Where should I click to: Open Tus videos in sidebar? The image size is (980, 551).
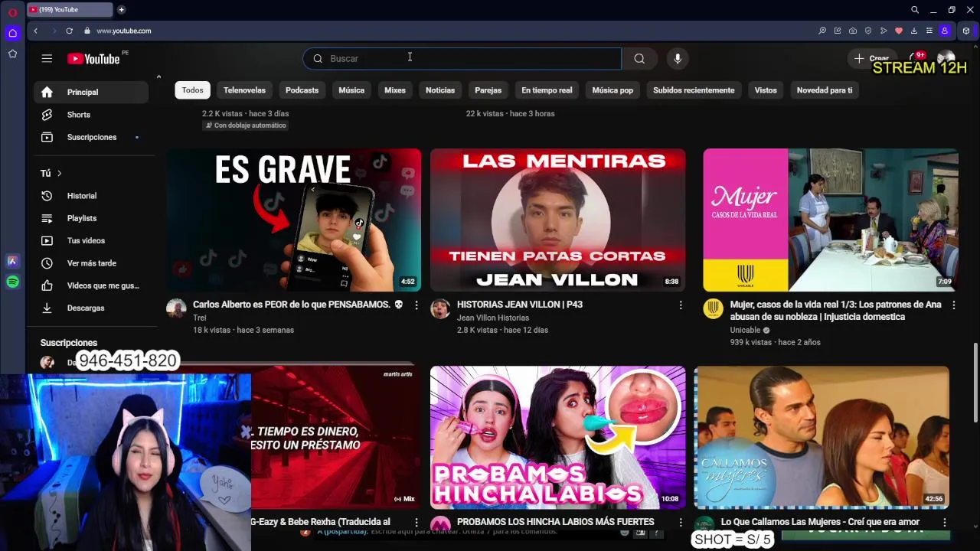click(91, 240)
